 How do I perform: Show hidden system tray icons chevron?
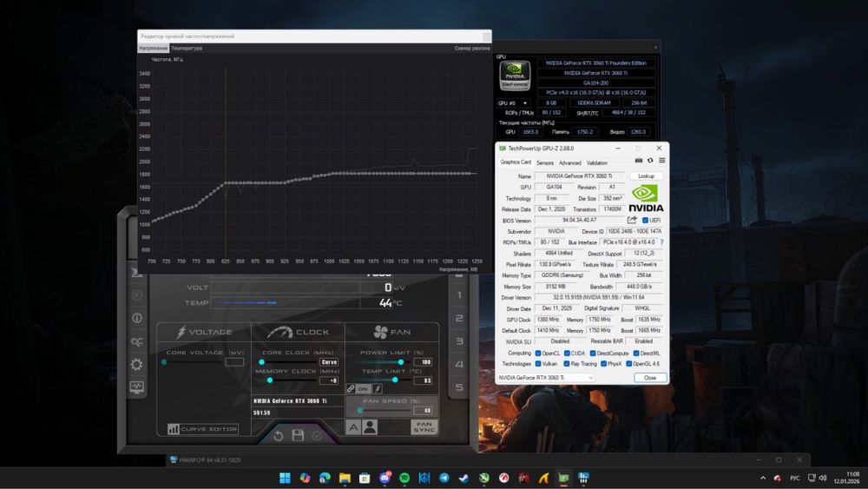(x=763, y=478)
